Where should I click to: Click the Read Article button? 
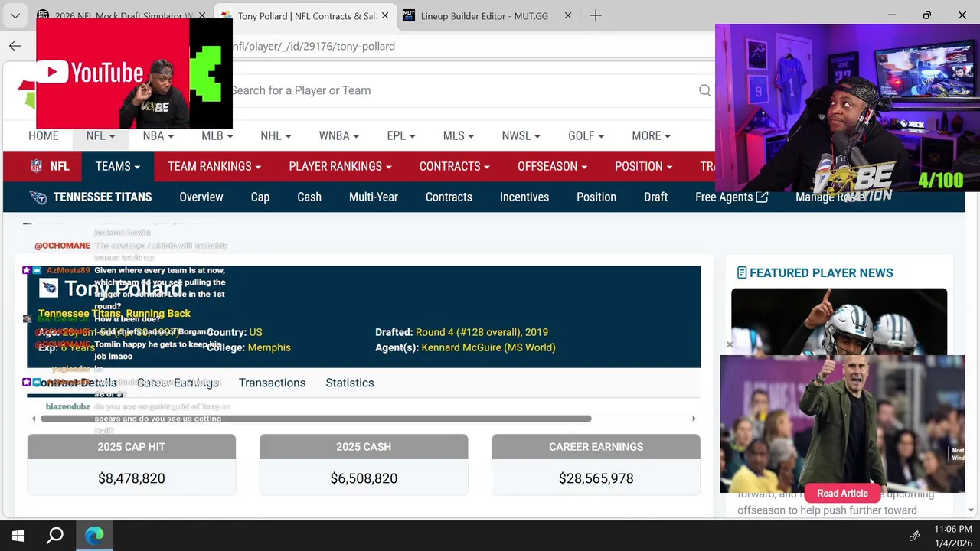pyautogui.click(x=842, y=494)
